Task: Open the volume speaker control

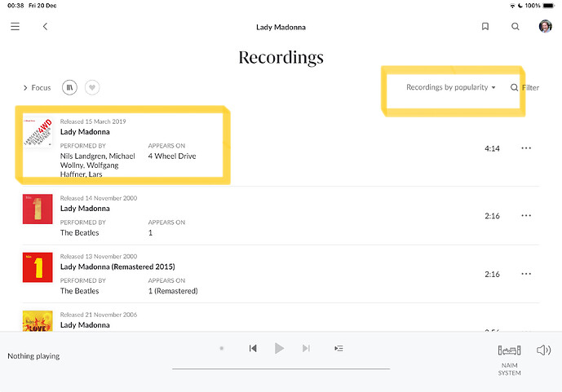Action: tap(543, 350)
